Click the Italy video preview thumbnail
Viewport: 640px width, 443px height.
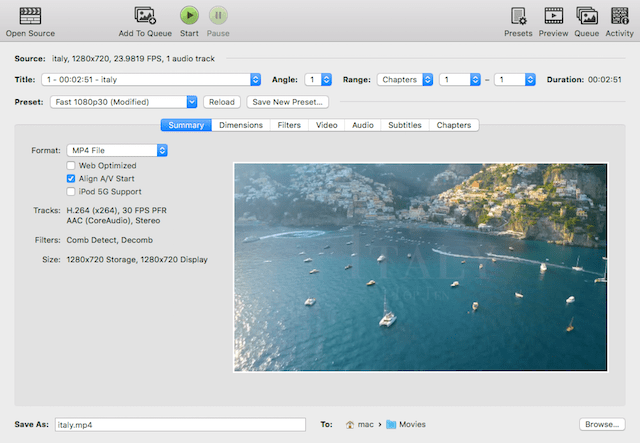[x=420, y=267]
